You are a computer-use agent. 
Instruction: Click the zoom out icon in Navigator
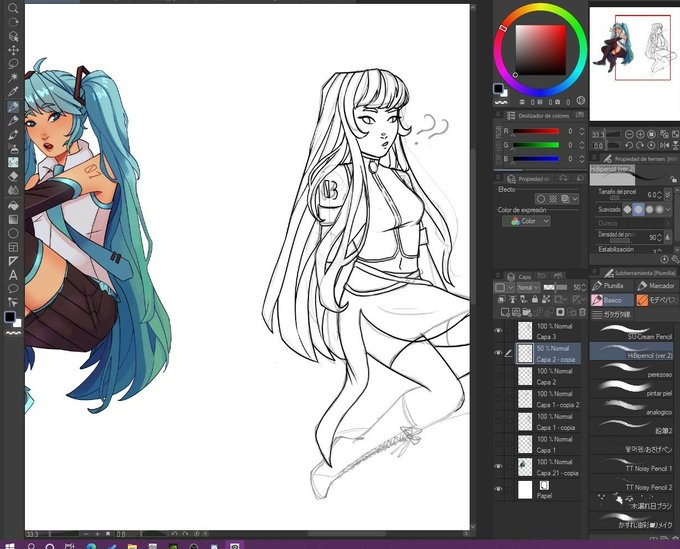pyautogui.click(x=629, y=134)
